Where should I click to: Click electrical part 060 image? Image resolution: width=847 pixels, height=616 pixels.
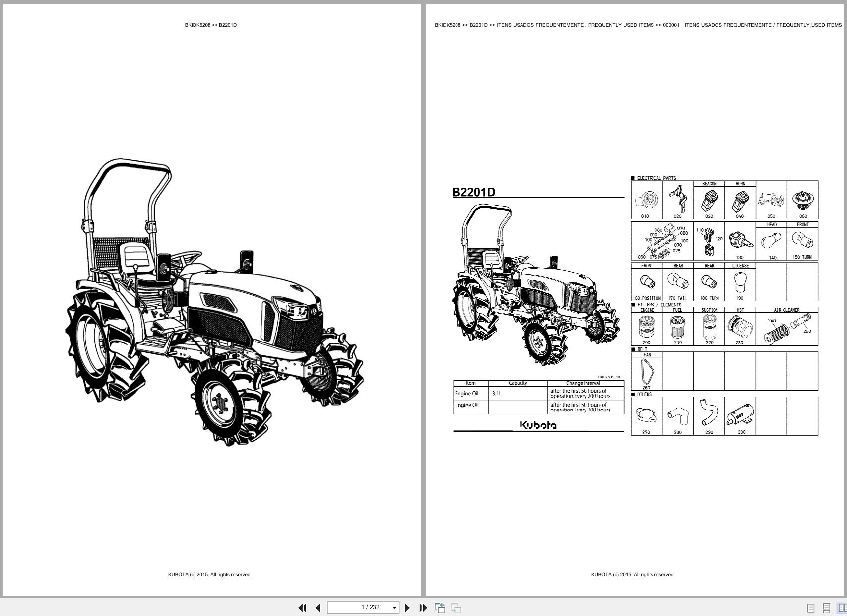tap(802, 200)
